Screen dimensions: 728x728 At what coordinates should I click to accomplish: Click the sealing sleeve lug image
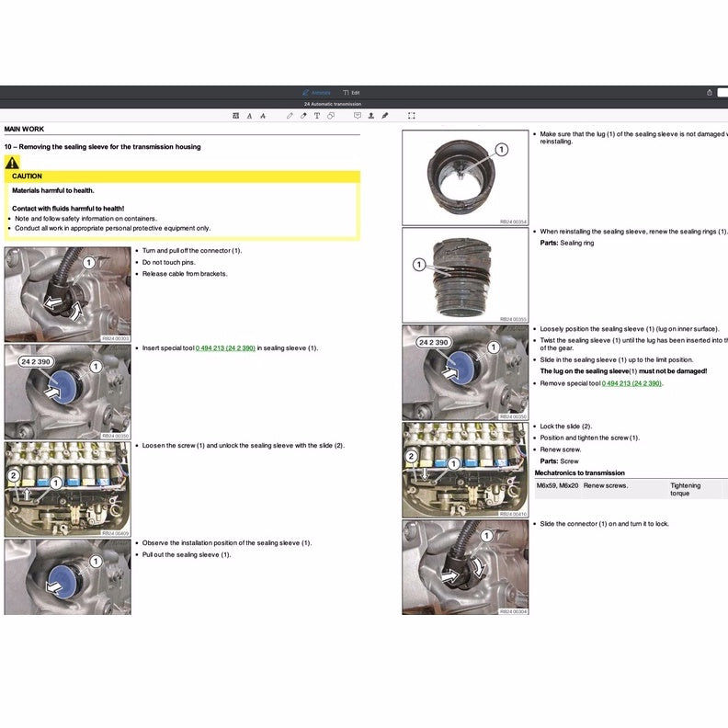point(464,177)
